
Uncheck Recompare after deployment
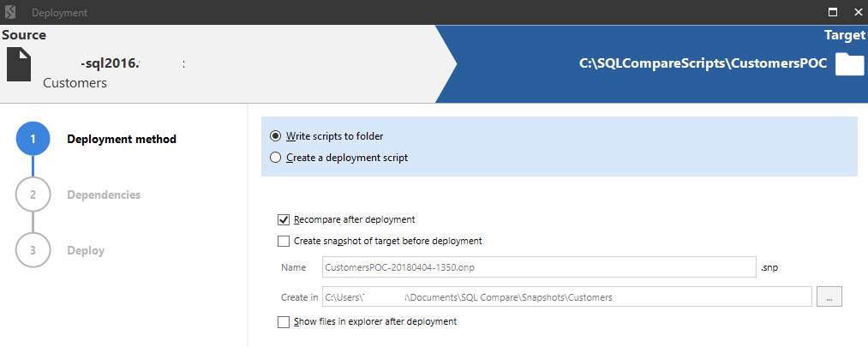pyautogui.click(x=284, y=219)
